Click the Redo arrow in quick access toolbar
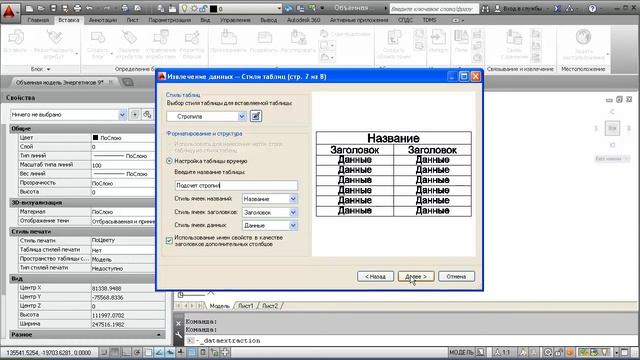The height and width of the screenshot is (360, 640). pyautogui.click(x=107, y=8)
